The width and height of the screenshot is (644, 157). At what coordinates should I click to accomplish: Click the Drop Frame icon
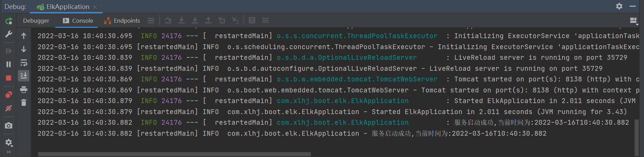point(222,21)
